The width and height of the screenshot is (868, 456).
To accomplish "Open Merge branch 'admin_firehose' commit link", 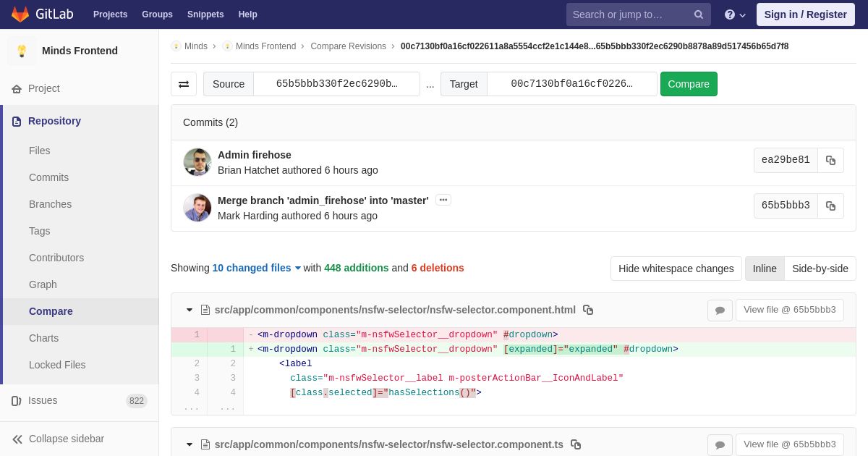I will pos(323,200).
